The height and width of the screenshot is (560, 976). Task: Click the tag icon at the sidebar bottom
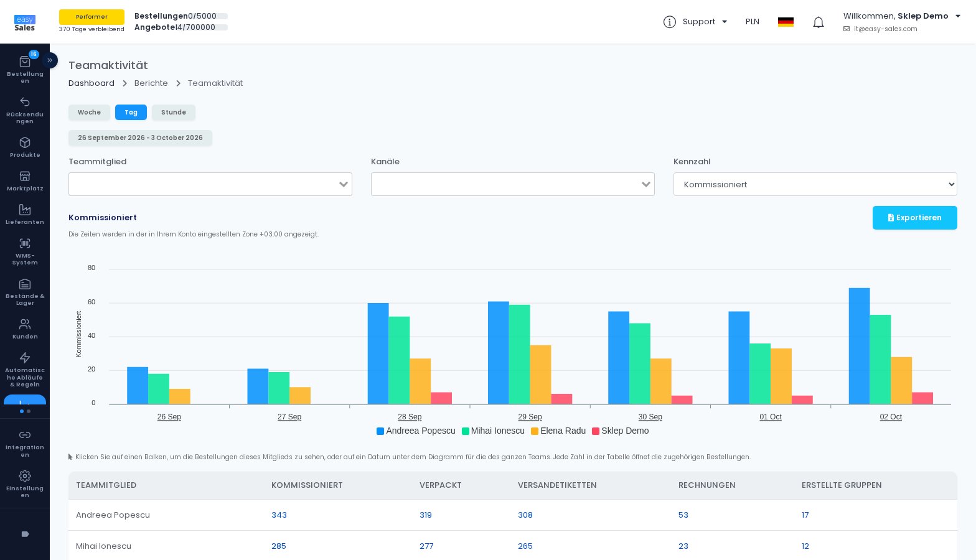pyautogui.click(x=25, y=534)
